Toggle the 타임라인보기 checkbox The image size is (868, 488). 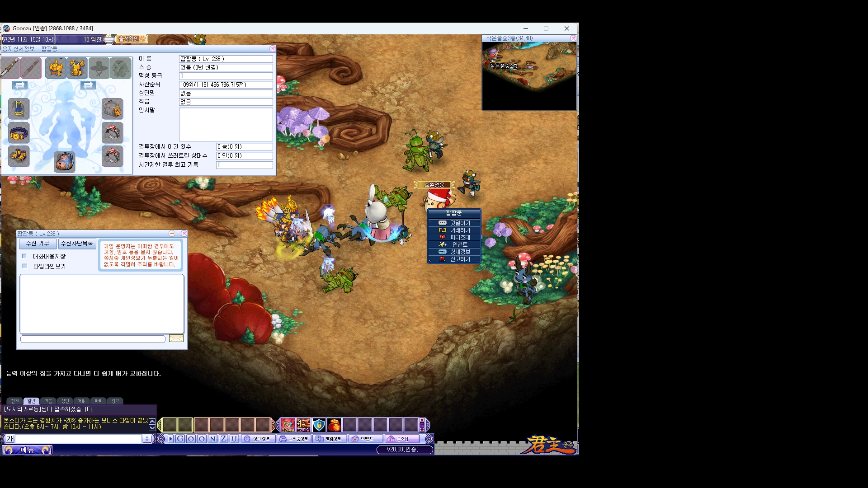pos(24,266)
